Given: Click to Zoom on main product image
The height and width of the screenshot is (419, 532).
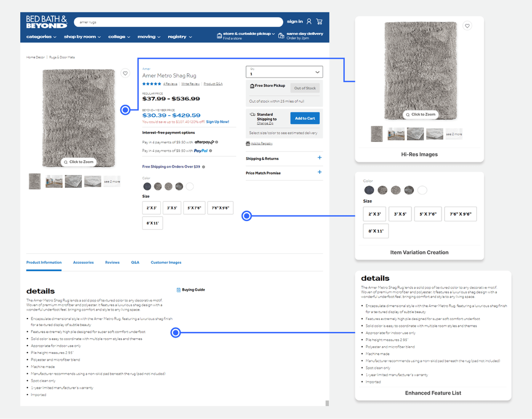Looking at the screenshot, I should point(79,162).
